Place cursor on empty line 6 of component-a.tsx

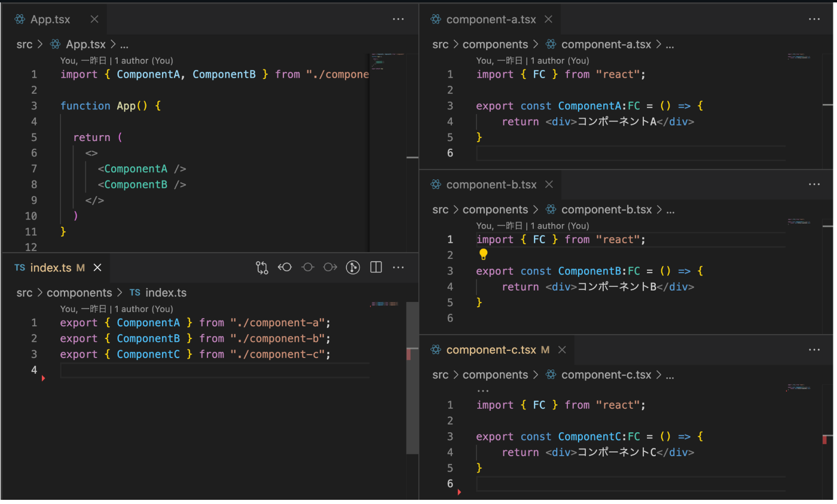click(631, 153)
